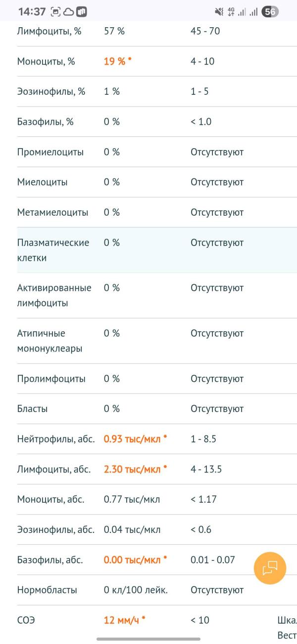
Task: Open the chat support floating button
Action: click(270, 568)
